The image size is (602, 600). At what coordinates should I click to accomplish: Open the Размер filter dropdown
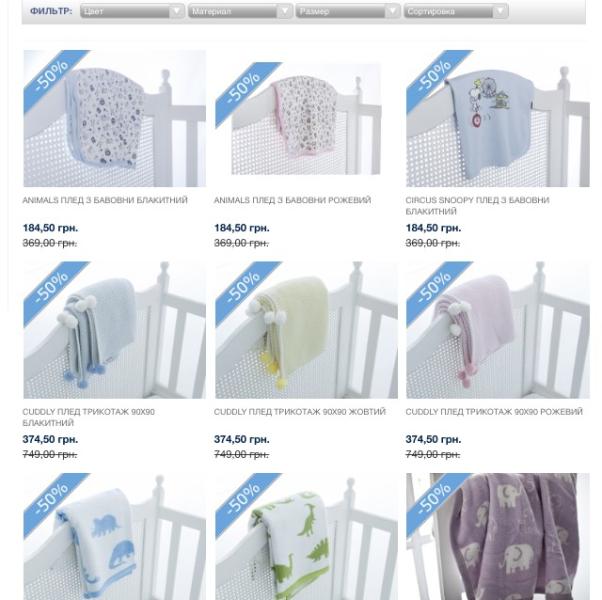[x=348, y=11]
